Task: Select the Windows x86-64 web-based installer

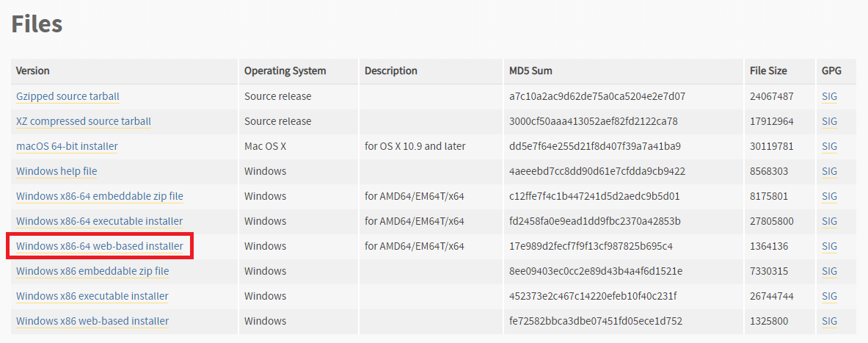Action: click(x=100, y=246)
